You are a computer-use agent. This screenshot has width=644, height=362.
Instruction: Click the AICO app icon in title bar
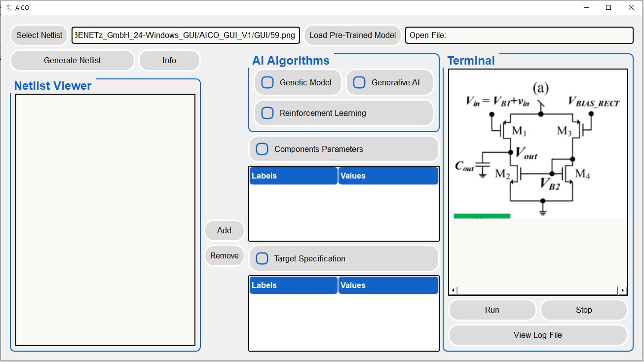pyautogui.click(x=8, y=8)
